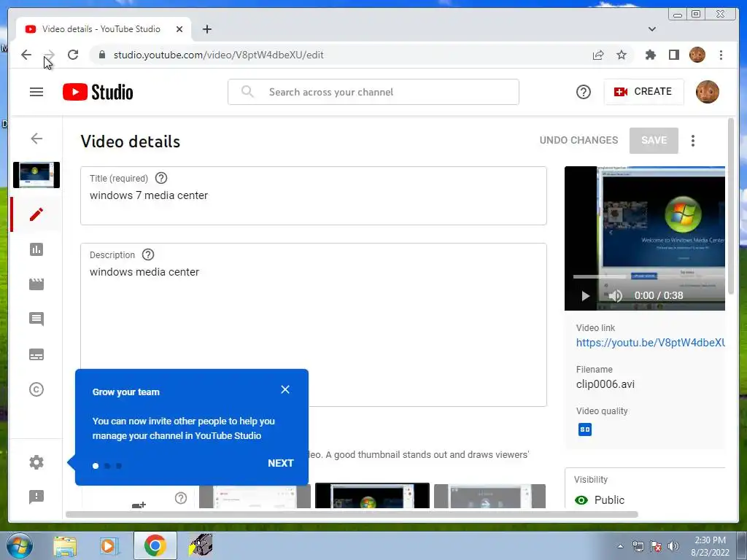Click the share this page icon in address bar

tap(598, 55)
